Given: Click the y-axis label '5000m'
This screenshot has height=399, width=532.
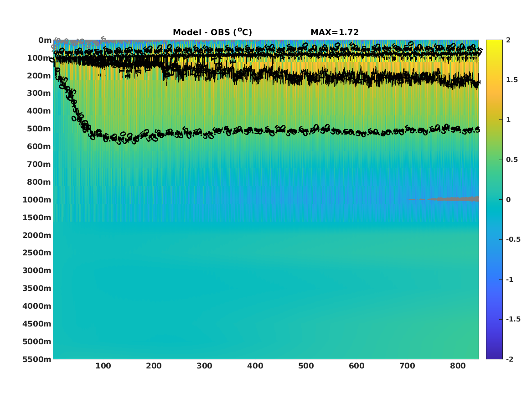Looking at the screenshot, I should (x=37, y=342).
